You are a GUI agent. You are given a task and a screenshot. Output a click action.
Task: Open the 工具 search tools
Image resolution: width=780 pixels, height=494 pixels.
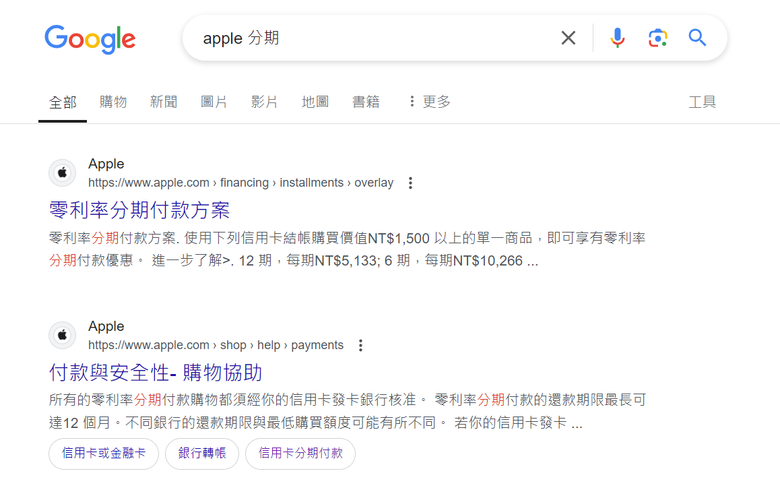click(702, 102)
